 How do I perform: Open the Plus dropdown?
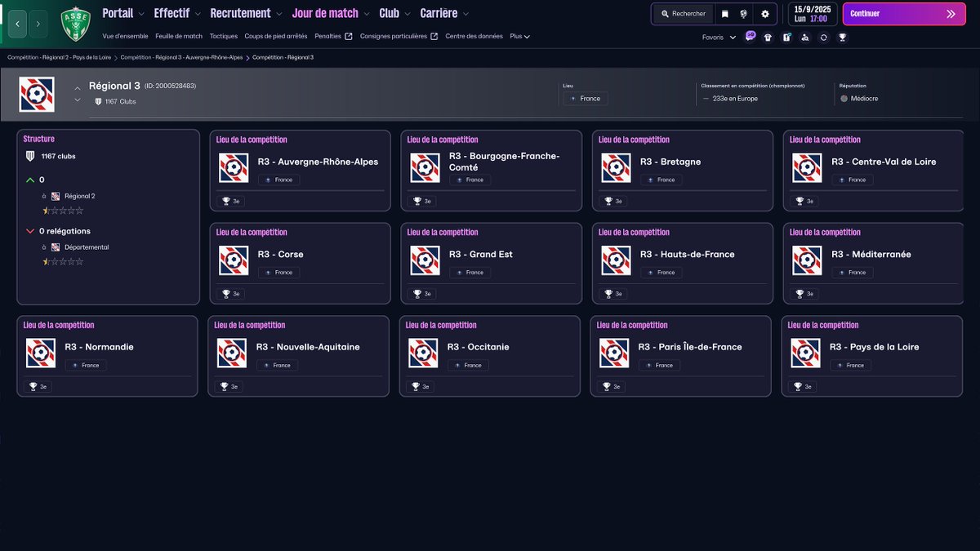coord(520,36)
